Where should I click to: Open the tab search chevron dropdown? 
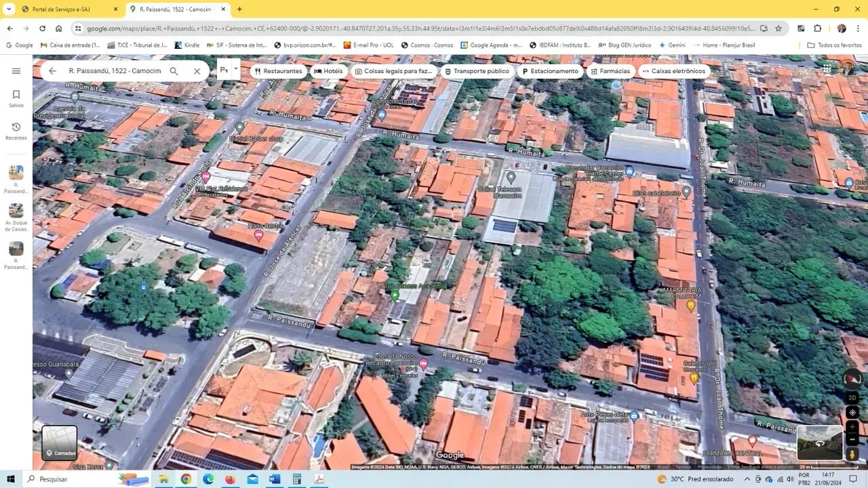tap(9, 9)
